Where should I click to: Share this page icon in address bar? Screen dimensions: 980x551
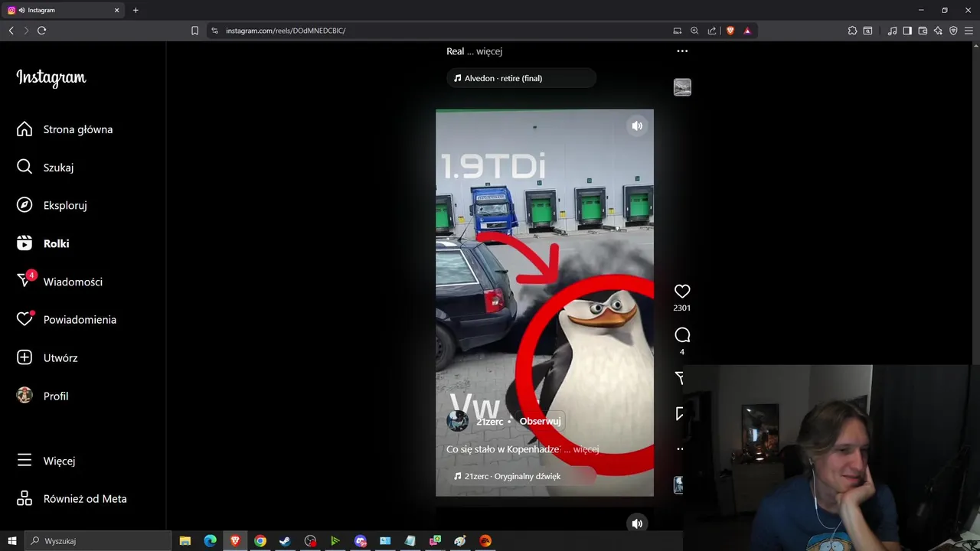click(x=712, y=31)
